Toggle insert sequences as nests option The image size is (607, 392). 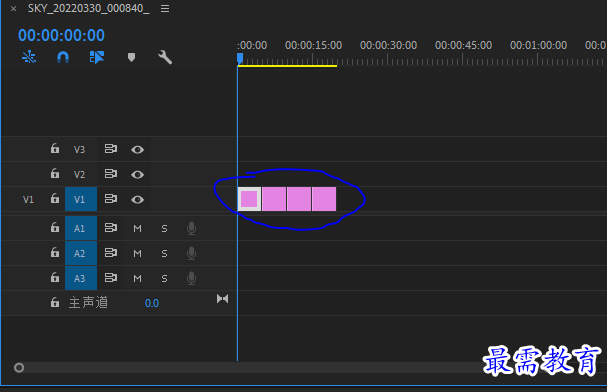(29, 57)
